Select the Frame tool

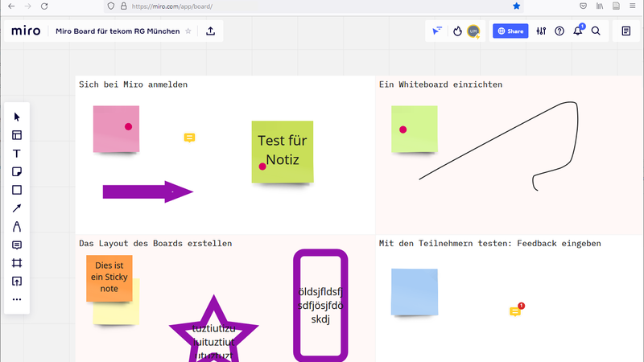coord(17,263)
